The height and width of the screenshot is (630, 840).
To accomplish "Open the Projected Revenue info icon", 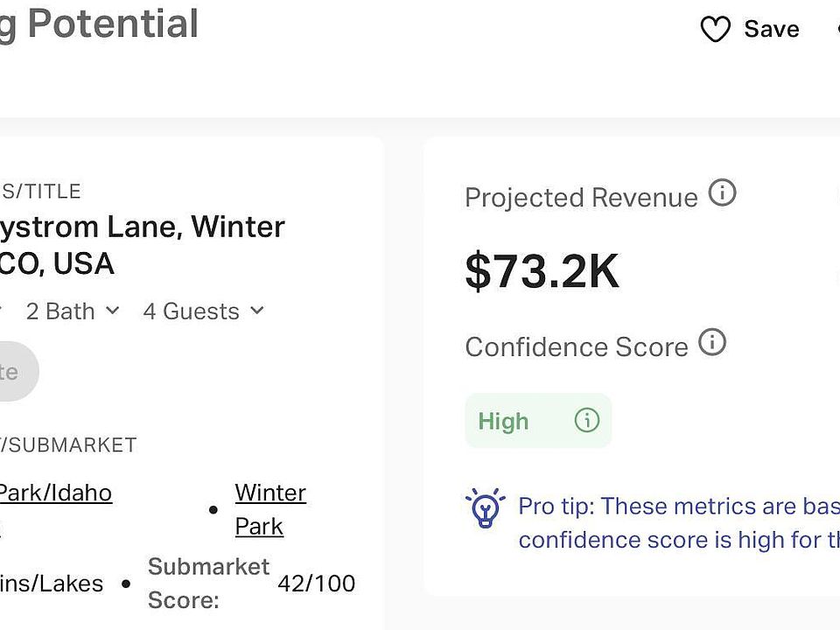I will tap(722, 192).
